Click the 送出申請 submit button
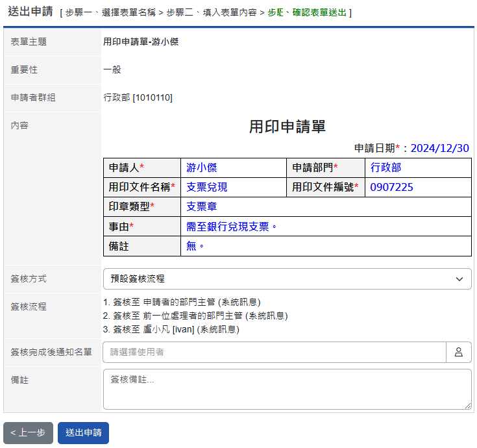The height and width of the screenshot is (448, 477). 83,433
